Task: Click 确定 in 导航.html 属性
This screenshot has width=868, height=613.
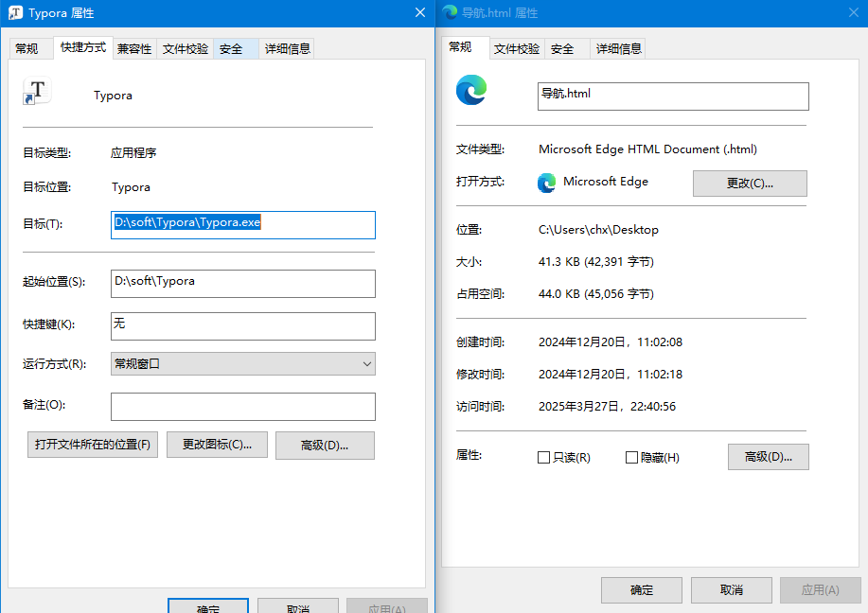Action: [642, 590]
